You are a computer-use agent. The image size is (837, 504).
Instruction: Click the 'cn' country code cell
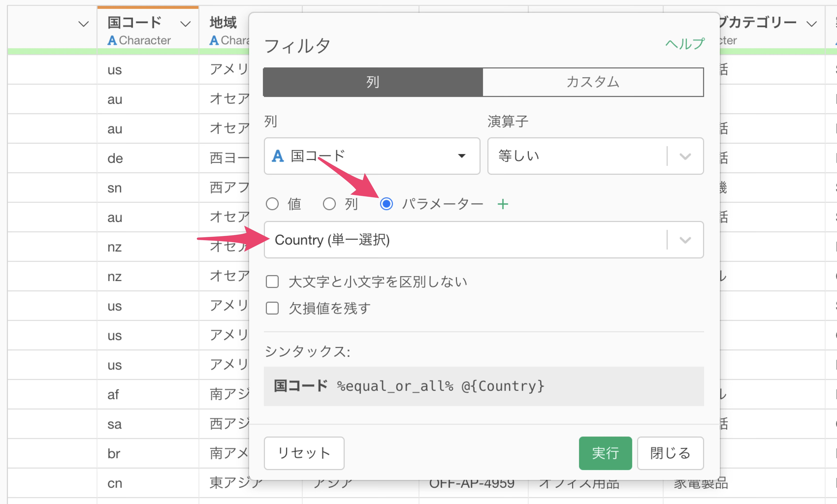[x=148, y=483]
